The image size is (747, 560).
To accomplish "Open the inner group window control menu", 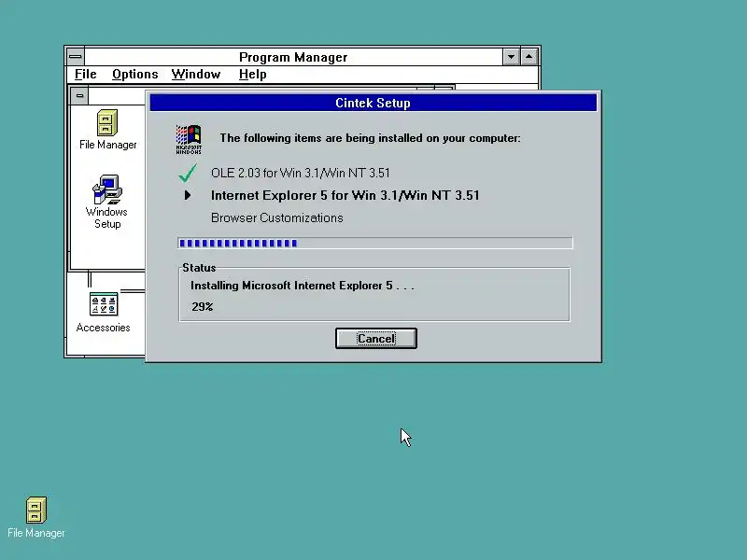I will click(79, 96).
